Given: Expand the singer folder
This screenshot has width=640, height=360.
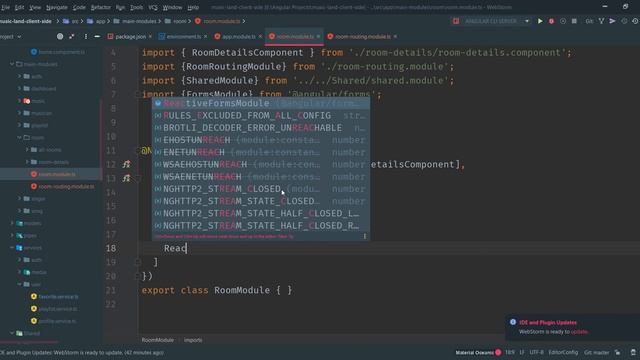Looking at the screenshot, I should tap(19, 199).
